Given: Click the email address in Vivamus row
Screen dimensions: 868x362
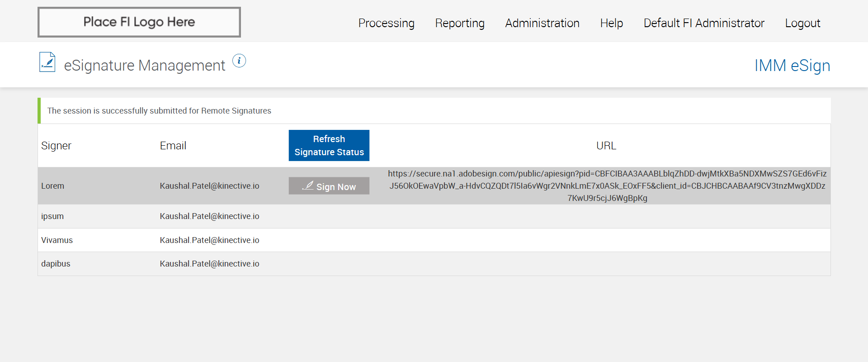Looking at the screenshot, I should click(x=209, y=240).
